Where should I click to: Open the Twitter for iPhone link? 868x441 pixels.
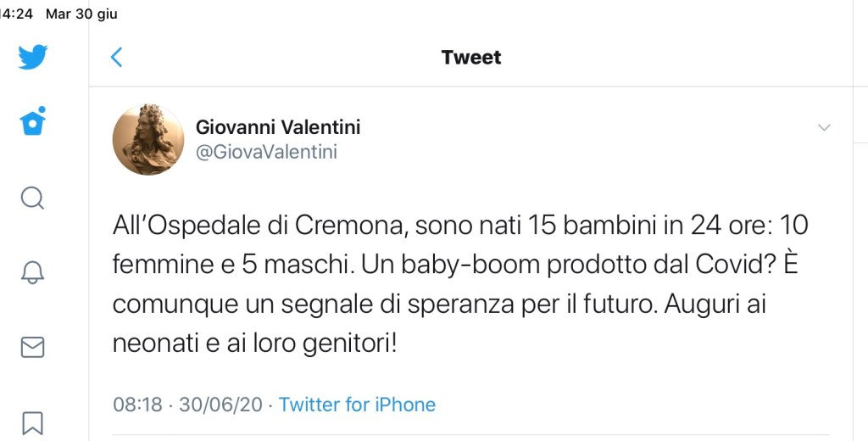357,405
